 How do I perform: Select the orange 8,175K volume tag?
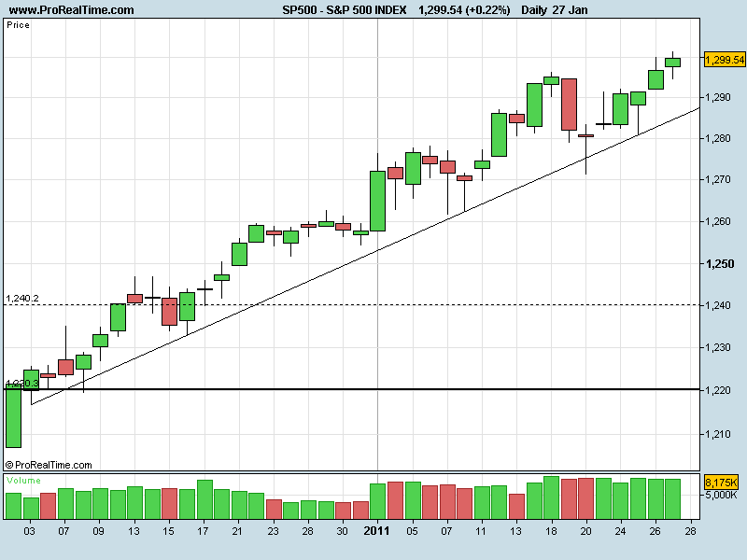click(x=721, y=482)
